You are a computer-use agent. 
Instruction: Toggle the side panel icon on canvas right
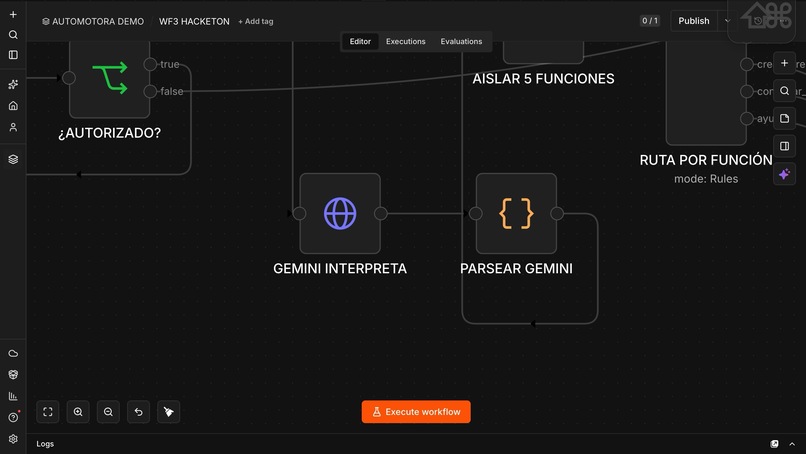(x=784, y=147)
